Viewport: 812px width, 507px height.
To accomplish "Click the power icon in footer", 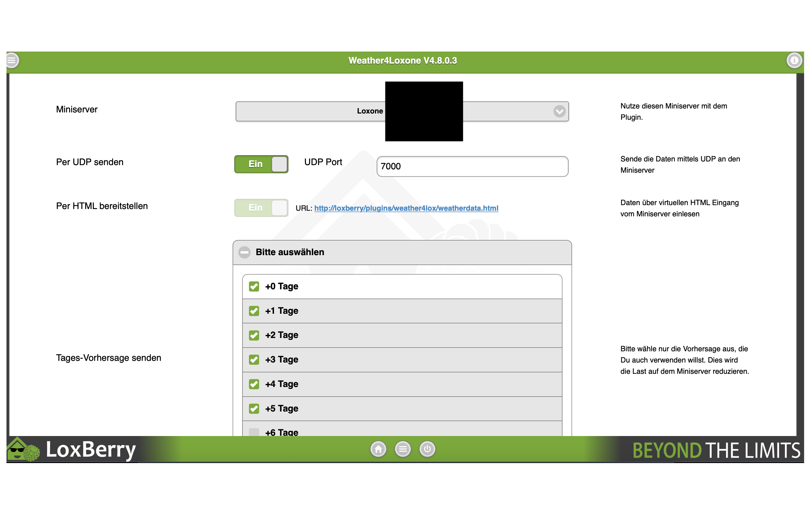I will (427, 449).
